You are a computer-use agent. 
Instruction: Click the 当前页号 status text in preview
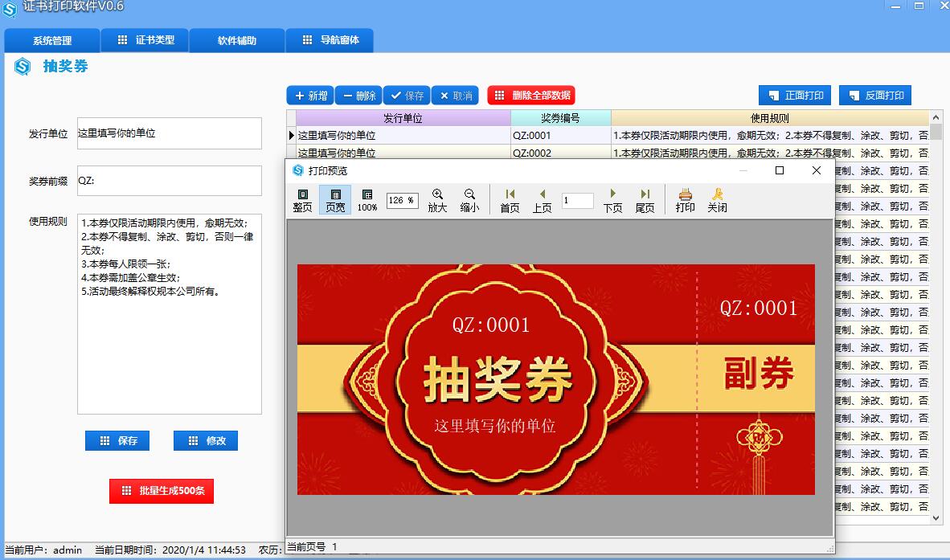[311, 546]
